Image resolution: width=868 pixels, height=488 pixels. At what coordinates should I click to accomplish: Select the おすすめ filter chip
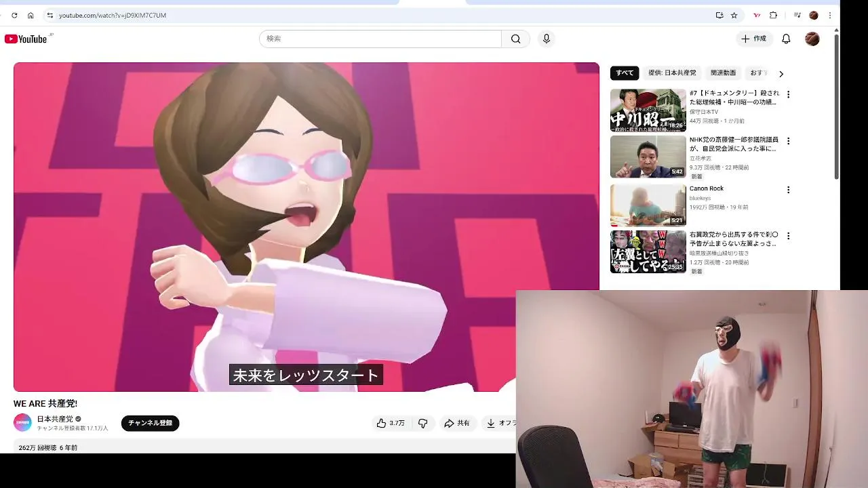[758, 73]
